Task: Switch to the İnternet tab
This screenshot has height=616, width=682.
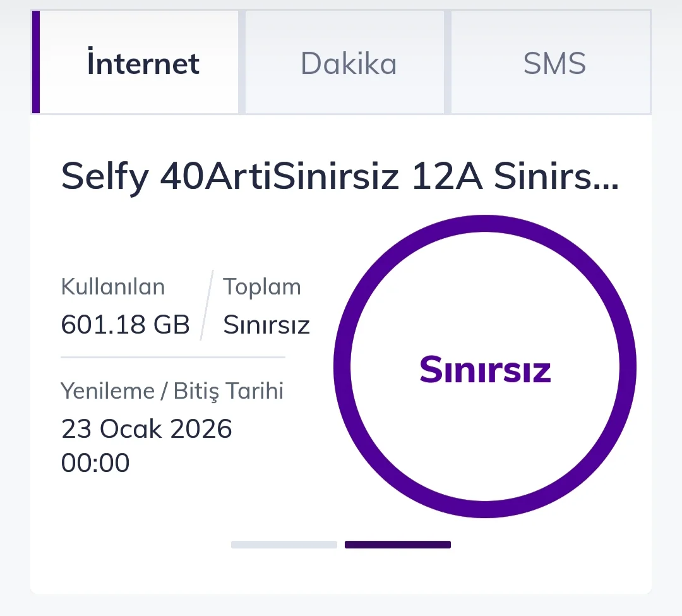Action: tap(143, 63)
